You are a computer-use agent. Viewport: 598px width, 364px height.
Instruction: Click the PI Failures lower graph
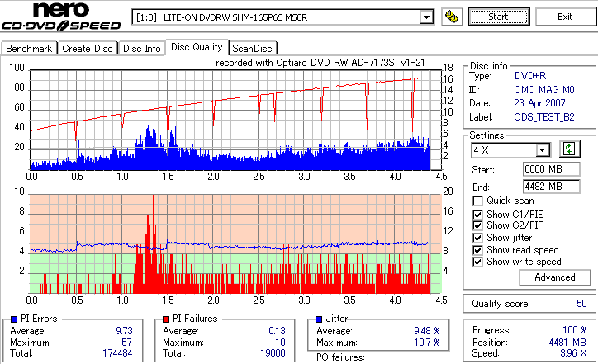point(235,244)
